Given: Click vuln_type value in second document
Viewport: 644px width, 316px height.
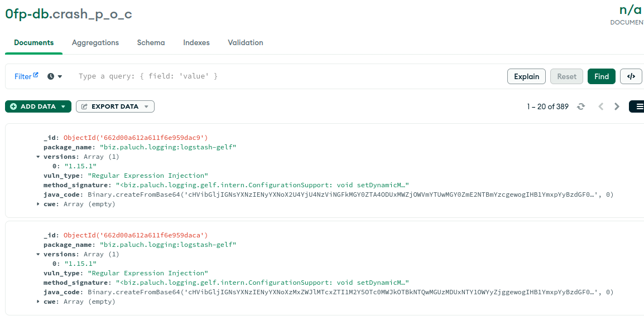Looking at the screenshot, I should pos(148,273).
